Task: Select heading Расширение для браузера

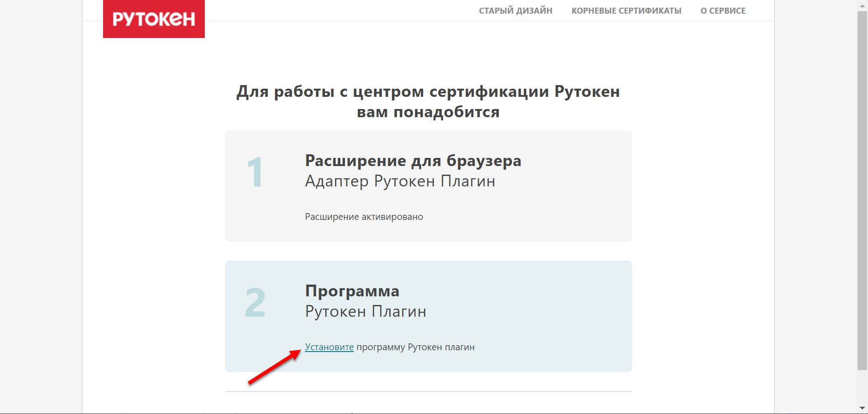Action: (x=413, y=161)
